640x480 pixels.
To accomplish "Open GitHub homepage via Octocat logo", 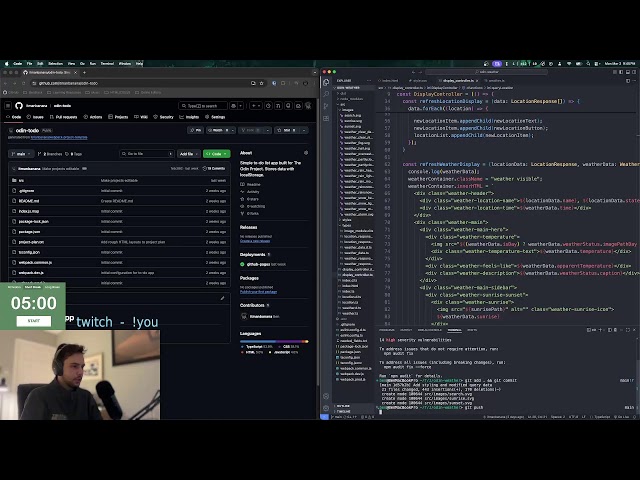I will pyautogui.click(x=19, y=106).
